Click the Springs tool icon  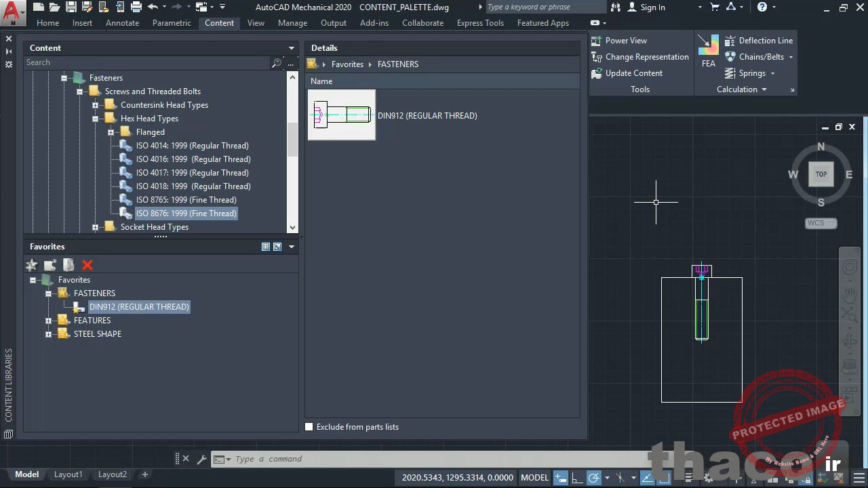tap(730, 73)
